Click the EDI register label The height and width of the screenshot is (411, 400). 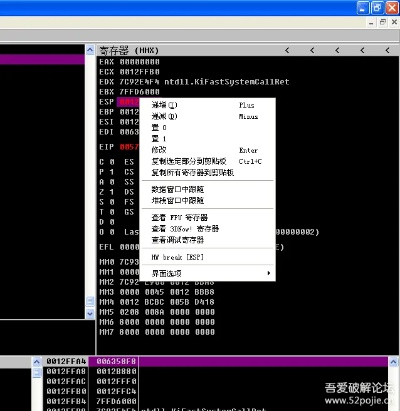click(107, 132)
